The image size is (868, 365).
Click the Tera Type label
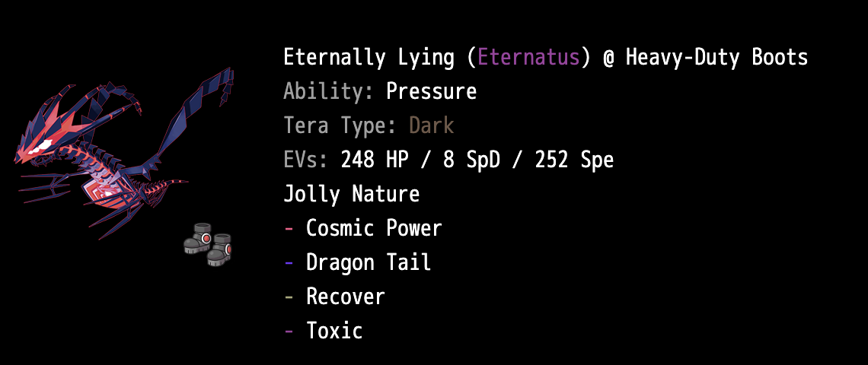click(x=341, y=125)
